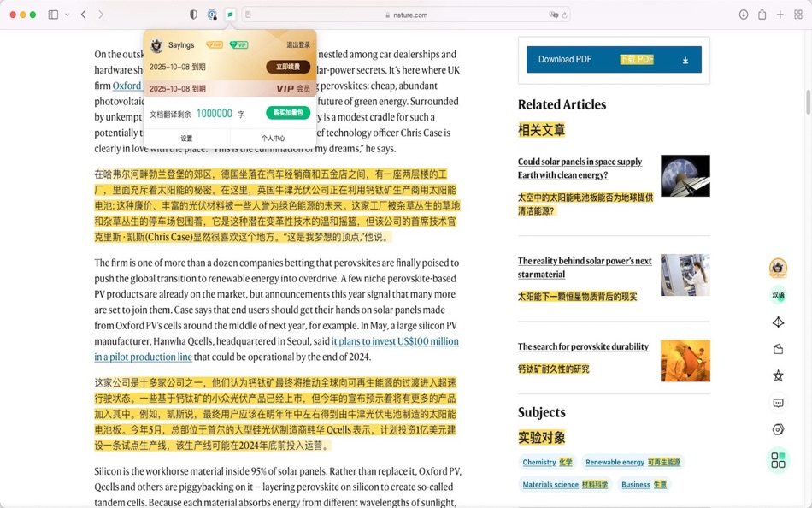Open the 设置 settings tab in popup
Viewport: 812px width, 508px height.
pos(186,138)
